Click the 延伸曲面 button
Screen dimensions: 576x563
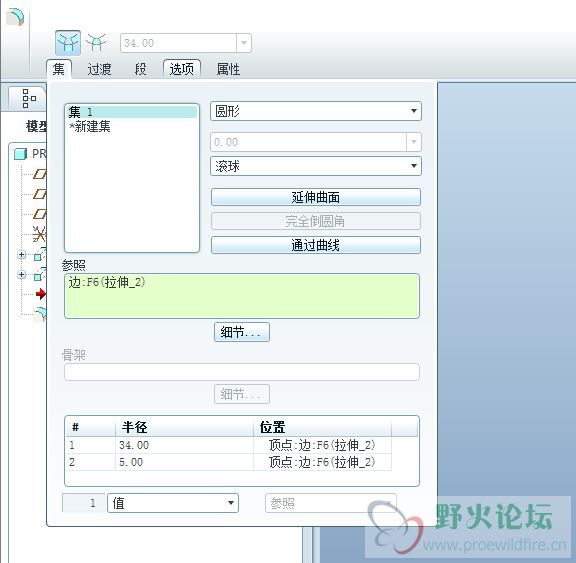[x=316, y=197]
